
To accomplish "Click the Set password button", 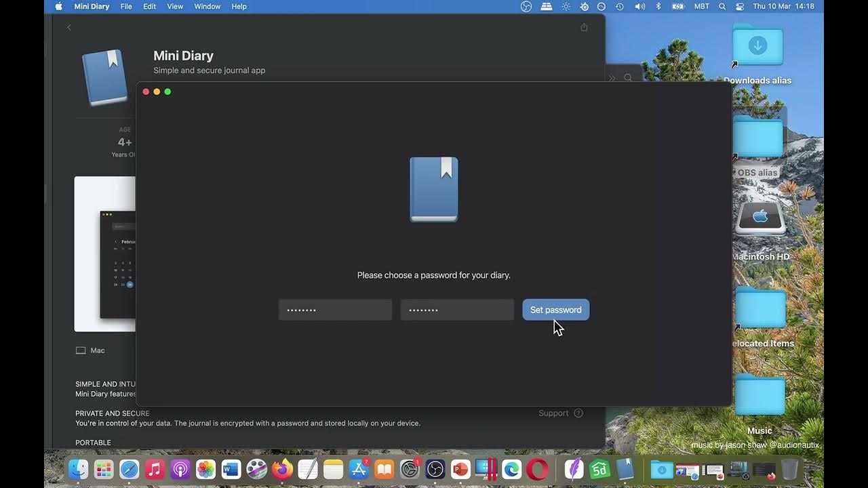I will point(555,310).
